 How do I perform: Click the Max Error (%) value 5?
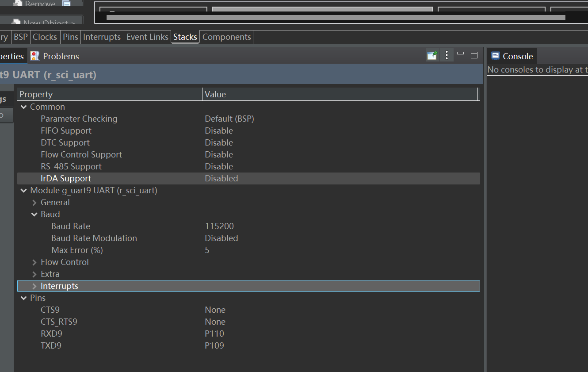[207, 250]
